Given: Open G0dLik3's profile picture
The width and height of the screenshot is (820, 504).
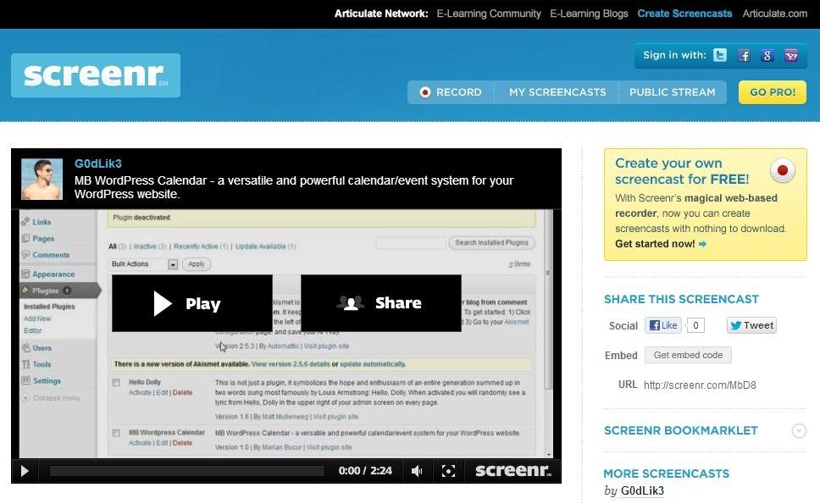Looking at the screenshot, I should [x=42, y=180].
